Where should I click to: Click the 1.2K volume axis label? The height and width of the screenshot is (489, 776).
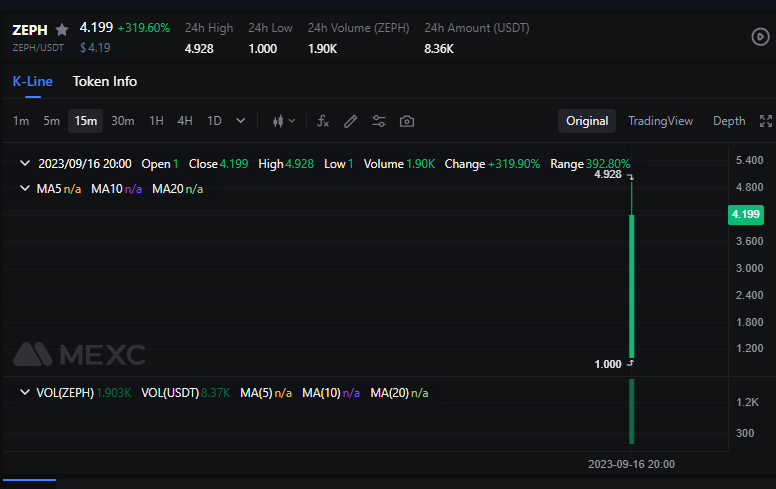click(x=747, y=402)
